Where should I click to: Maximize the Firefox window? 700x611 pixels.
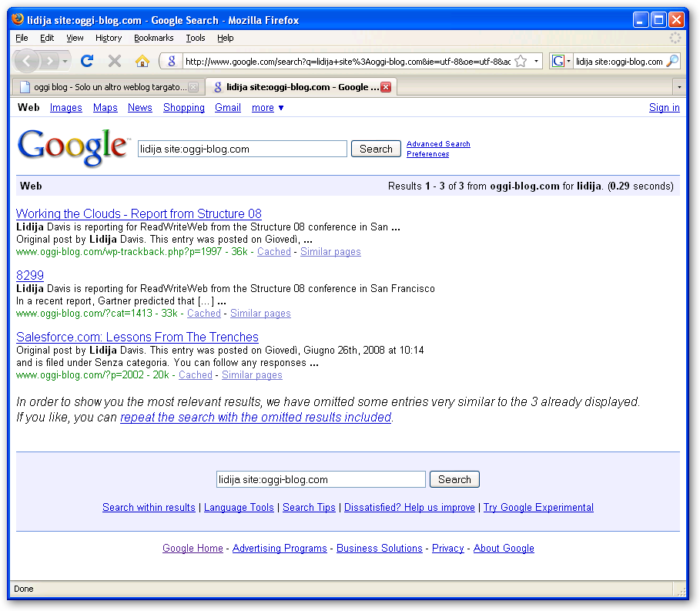pyautogui.click(x=658, y=20)
